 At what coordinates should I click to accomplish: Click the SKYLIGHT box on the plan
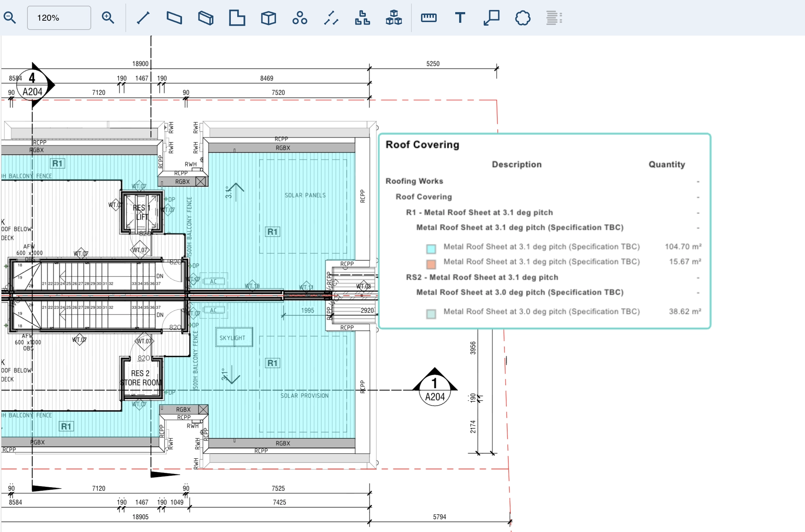[234, 337]
